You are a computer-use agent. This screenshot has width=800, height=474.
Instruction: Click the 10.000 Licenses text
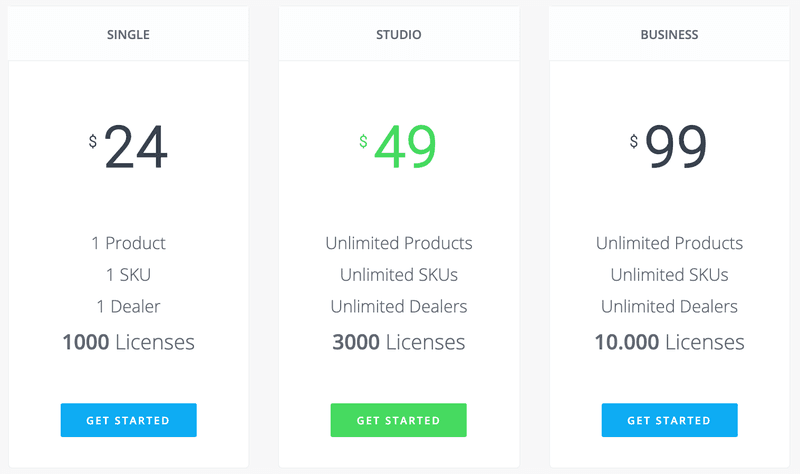pos(669,342)
